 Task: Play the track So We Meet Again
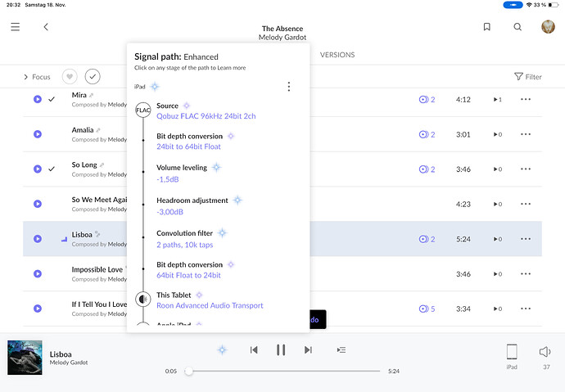(x=38, y=204)
